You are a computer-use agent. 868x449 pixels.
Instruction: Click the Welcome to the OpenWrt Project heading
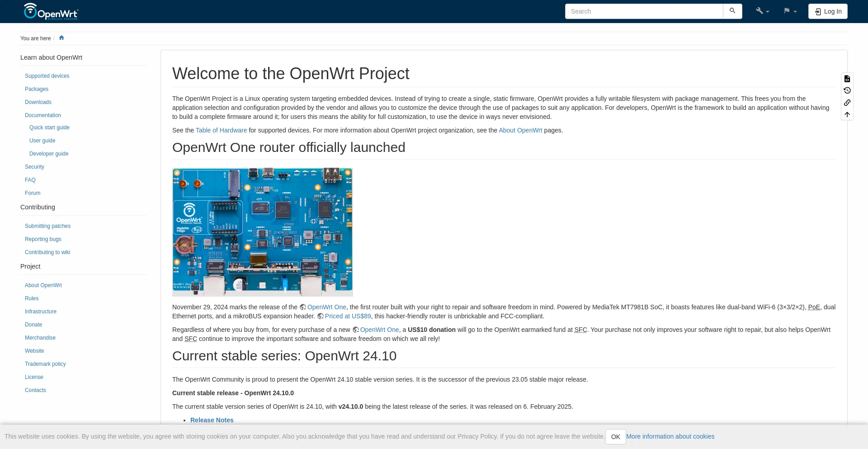(x=291, y=74)
